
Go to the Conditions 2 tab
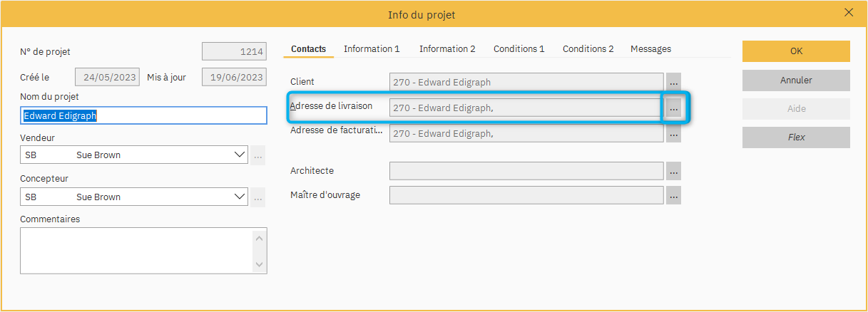588,49
